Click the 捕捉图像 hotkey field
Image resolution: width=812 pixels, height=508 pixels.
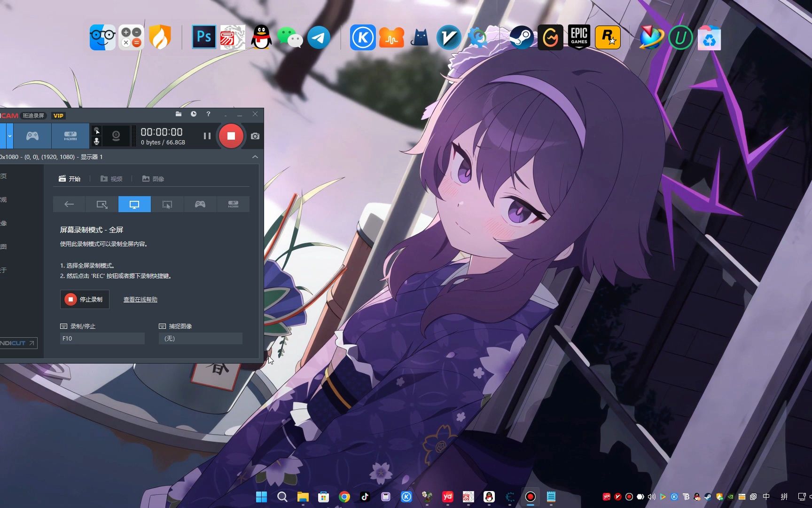(201, 338)
